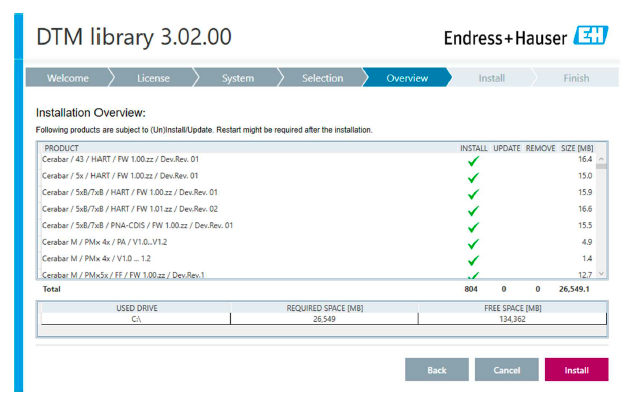Click total install count 804

(x=471, y=289)
